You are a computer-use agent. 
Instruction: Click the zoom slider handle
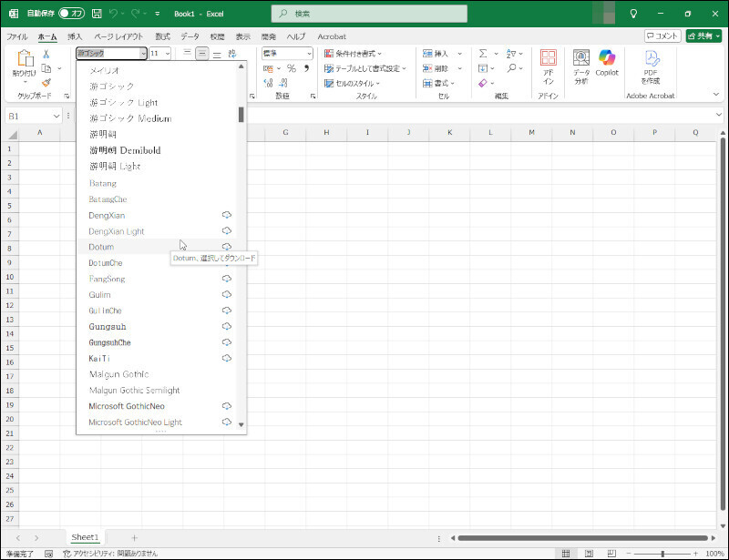click(x=662, y=554)
